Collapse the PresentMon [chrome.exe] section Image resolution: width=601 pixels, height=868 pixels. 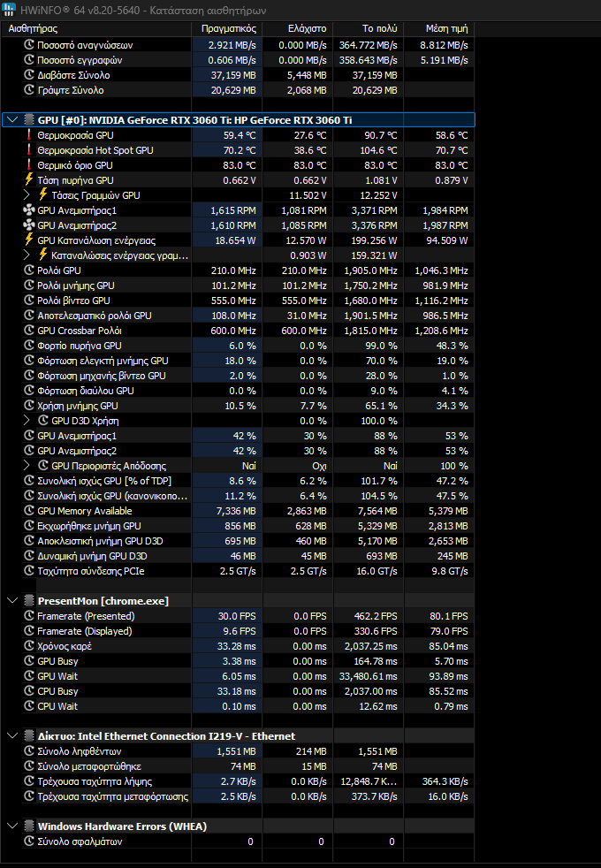coord(12,601)
